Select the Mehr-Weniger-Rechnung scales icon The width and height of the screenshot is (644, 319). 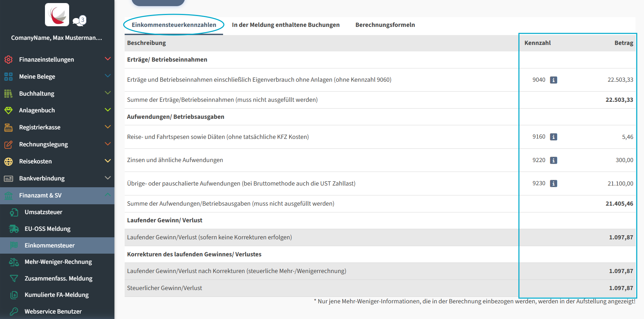click(14, 261)
